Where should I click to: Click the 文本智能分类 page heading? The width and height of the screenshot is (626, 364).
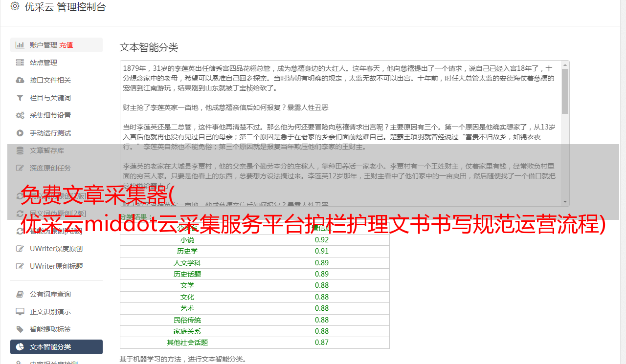[149, 47]
